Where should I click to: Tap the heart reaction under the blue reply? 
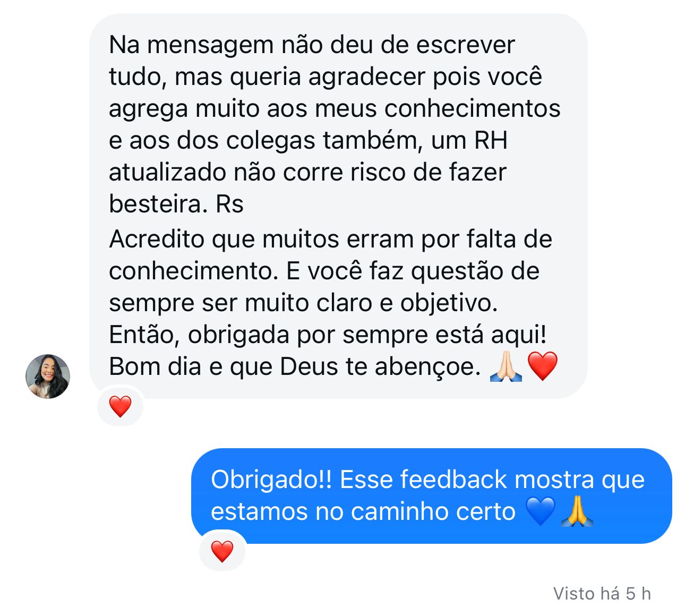[222, 552]
